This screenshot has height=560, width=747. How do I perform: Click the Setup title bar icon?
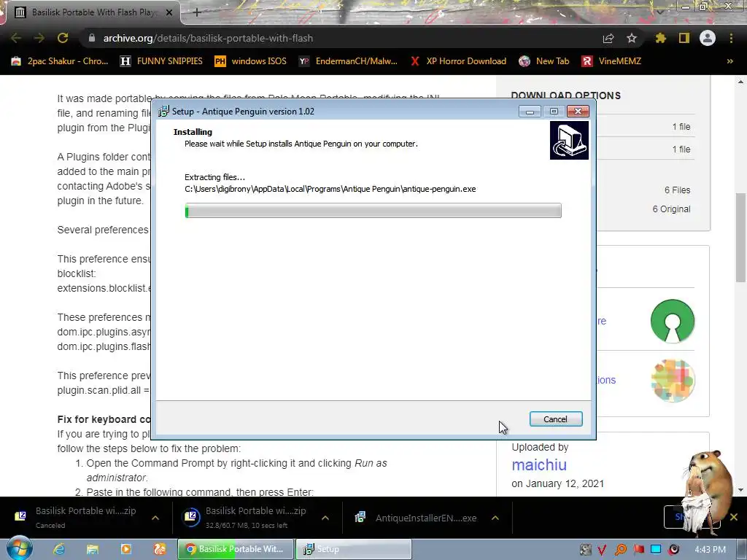point(163,112)
